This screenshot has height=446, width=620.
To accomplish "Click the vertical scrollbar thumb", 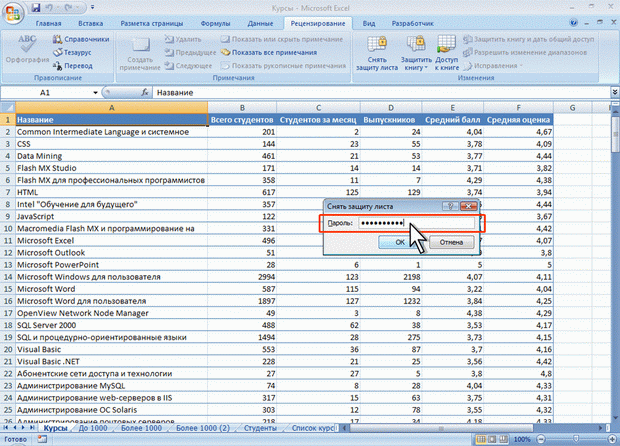I will click(x=615, y=134).
